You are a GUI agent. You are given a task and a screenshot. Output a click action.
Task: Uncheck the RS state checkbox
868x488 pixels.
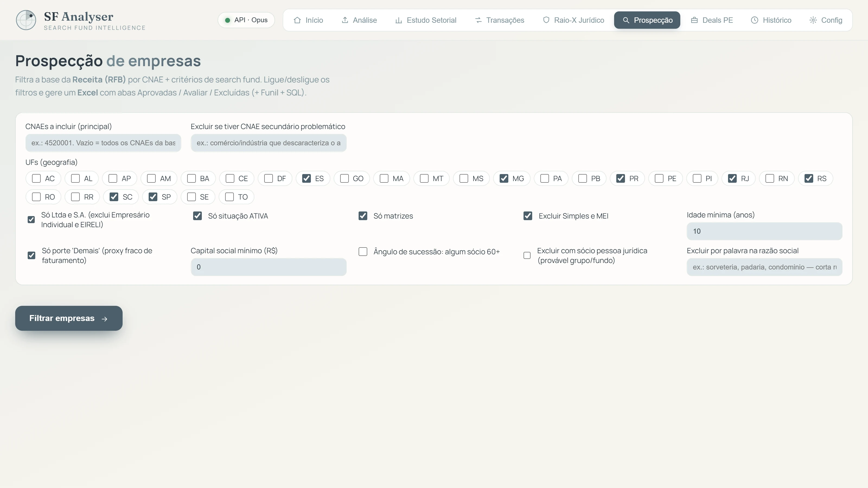[x=809, y=178]
